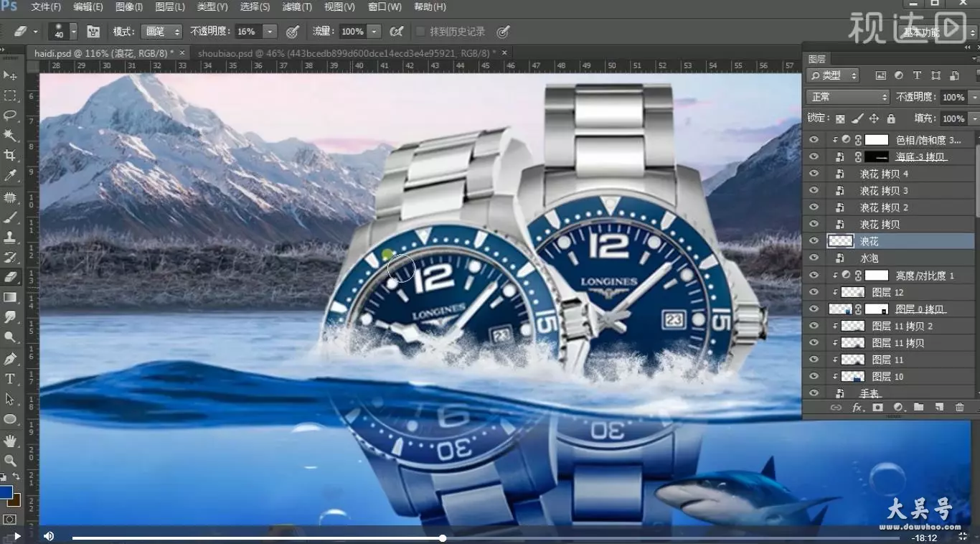
Task: Select the Horizontal Type tool
Action: (x=10, y=379)
